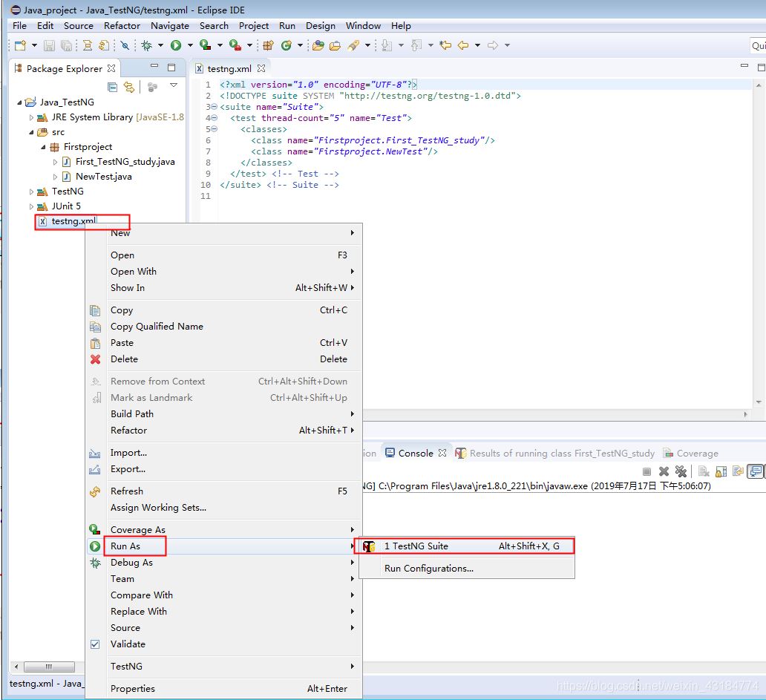This screenshot has height=700, width=766.
Task: Expand NewTest.java node
Action: click(x=55, y=177)
